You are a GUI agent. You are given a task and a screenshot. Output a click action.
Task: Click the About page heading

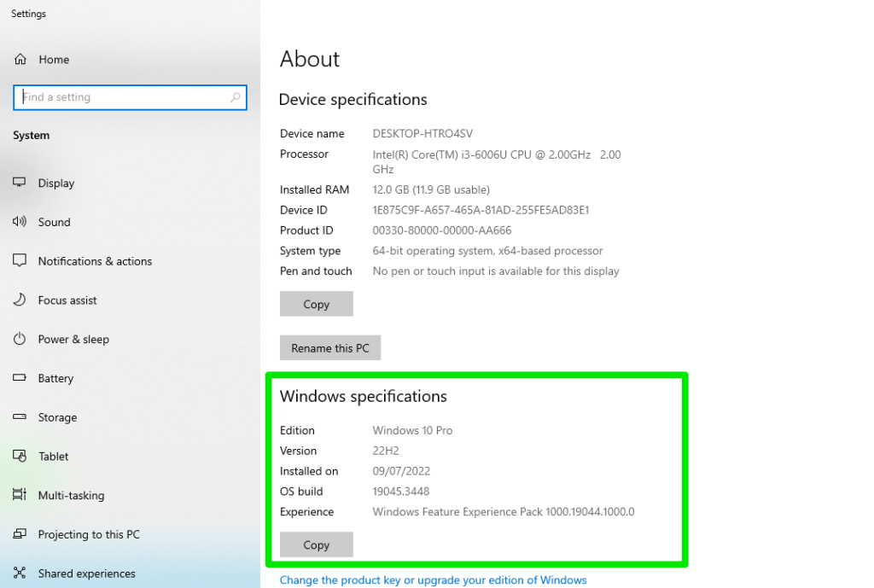point(309,59)
